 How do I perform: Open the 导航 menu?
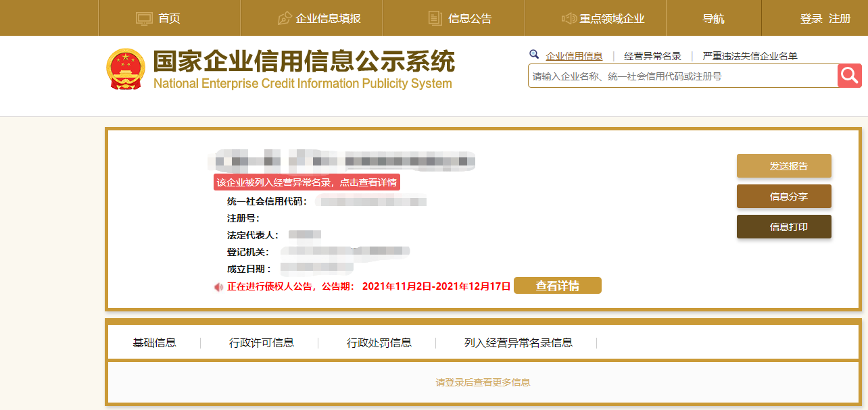(713, 18)
